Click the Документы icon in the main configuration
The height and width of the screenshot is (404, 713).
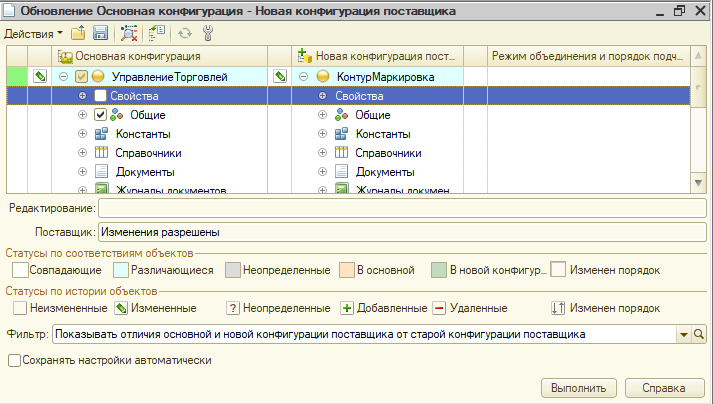pos(101,172)
